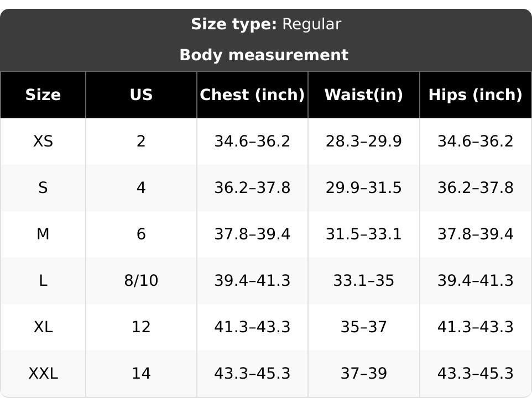Click chest value 39.4–41.3 in L row

point(252,280)
